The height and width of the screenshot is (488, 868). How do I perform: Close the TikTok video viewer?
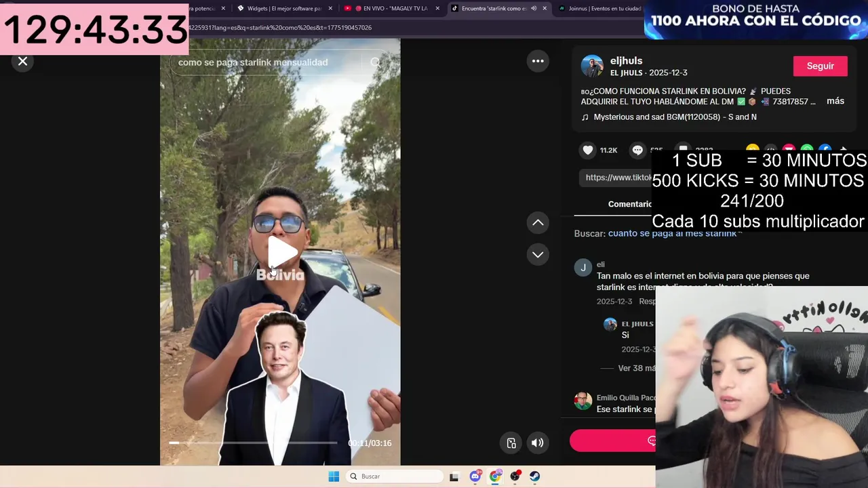22,61
